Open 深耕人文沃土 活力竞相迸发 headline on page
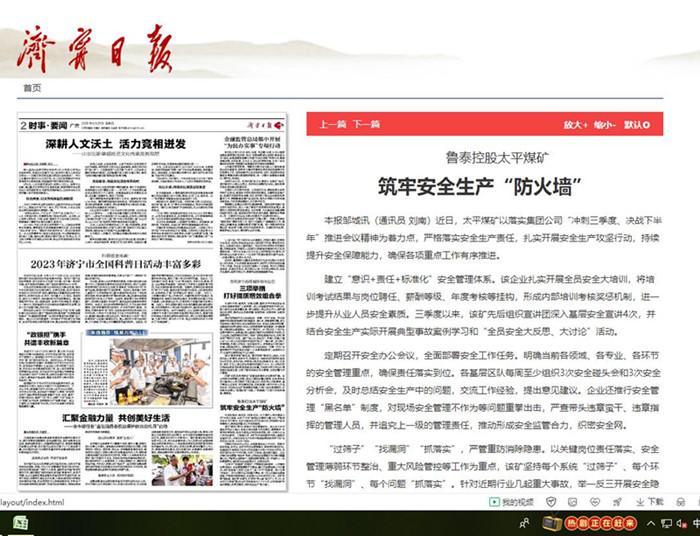Screen dimensions: 700x536 click(x=116, y=144)
